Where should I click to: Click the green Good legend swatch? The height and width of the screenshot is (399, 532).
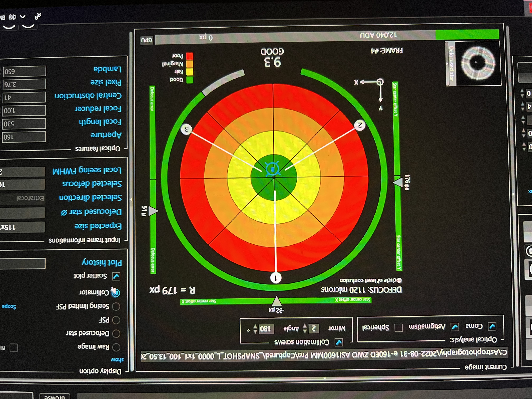click(190, 80)
